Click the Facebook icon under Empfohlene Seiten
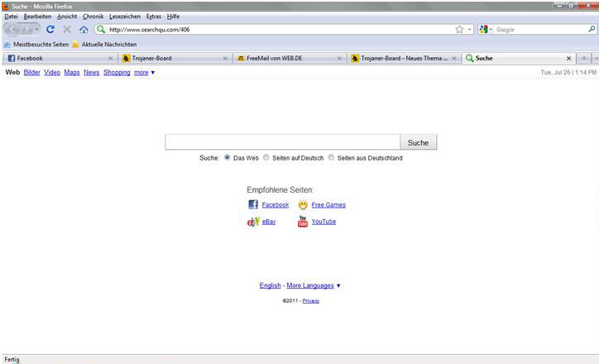 tap(253, 204)
